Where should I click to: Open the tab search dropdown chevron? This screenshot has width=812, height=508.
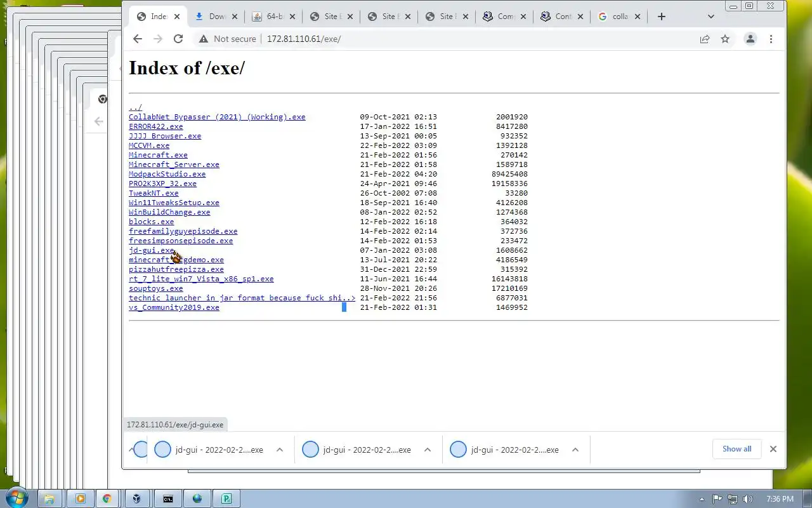pos(710,17)
